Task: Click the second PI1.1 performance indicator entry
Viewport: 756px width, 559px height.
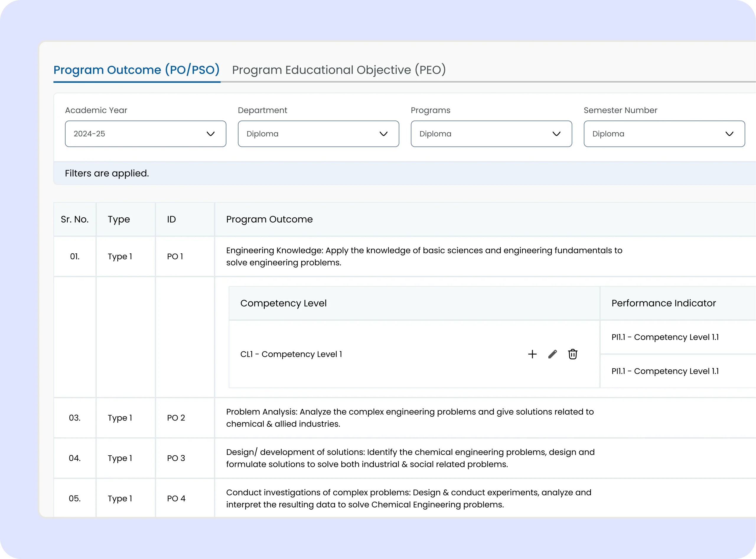Action: pos(665,371)
